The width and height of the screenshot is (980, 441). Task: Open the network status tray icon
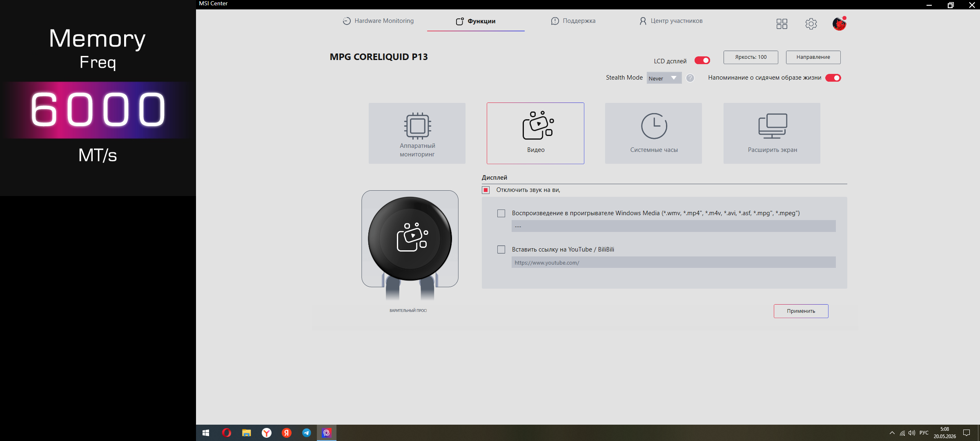902,433
